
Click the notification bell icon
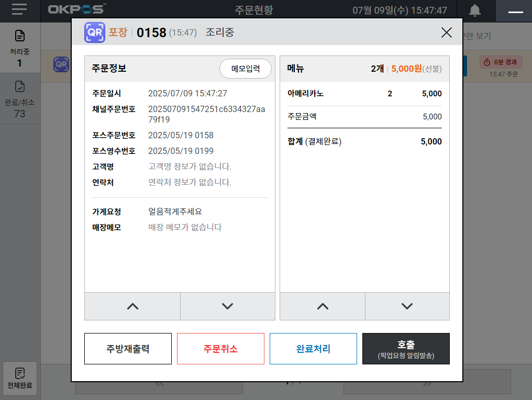point(475,10)
